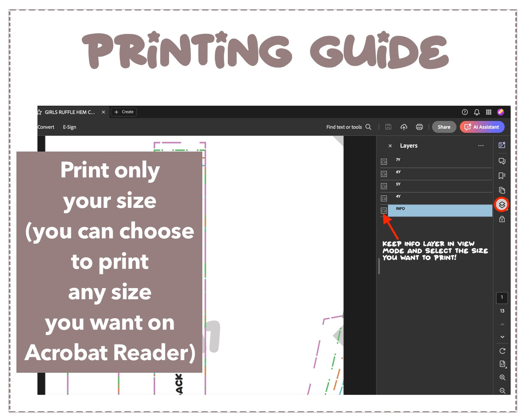Toggle visibility of the 5Y layer
Screen dimensions: 525x420
point(384,186)
